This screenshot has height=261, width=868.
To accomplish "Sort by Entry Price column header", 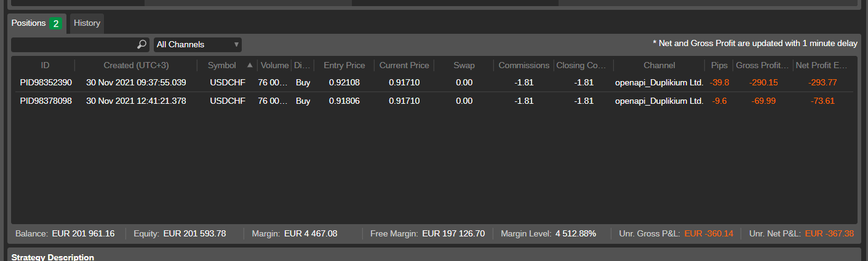I will click(x=344, y=65).
